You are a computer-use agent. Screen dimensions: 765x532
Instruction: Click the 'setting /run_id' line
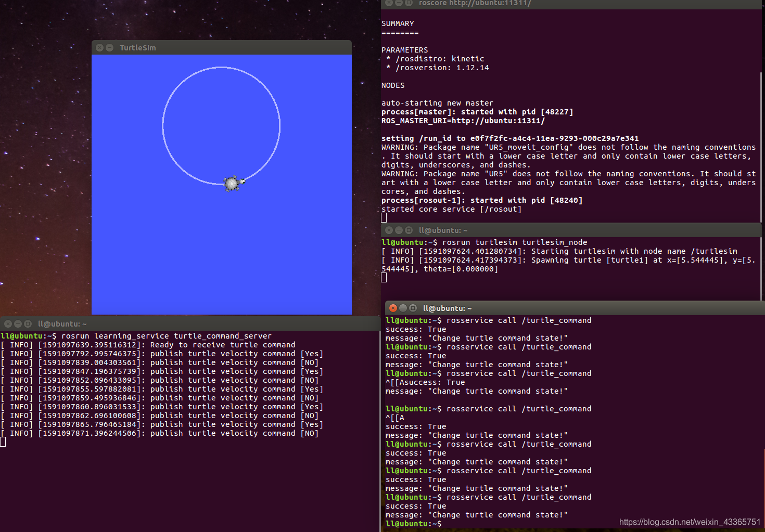[510, 138]
